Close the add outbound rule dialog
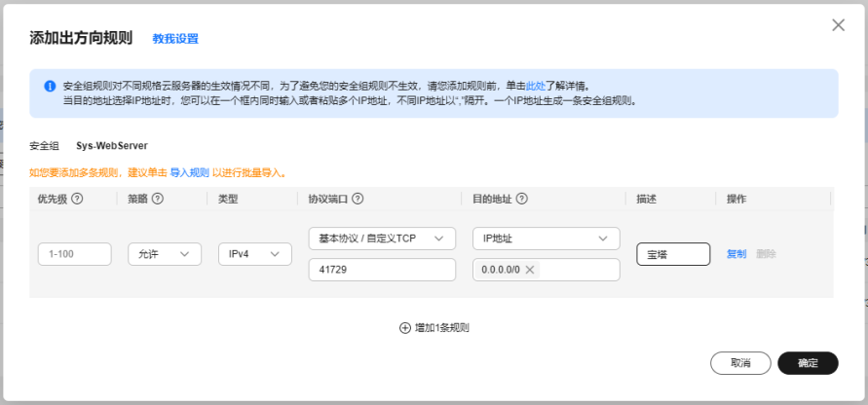868x405 pixels. click(x=838, y=25)
